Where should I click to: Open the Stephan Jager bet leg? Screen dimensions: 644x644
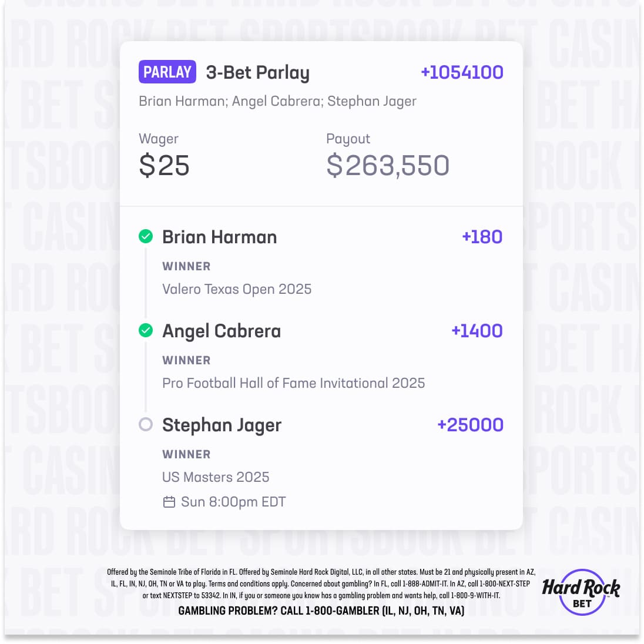(222, 425)
